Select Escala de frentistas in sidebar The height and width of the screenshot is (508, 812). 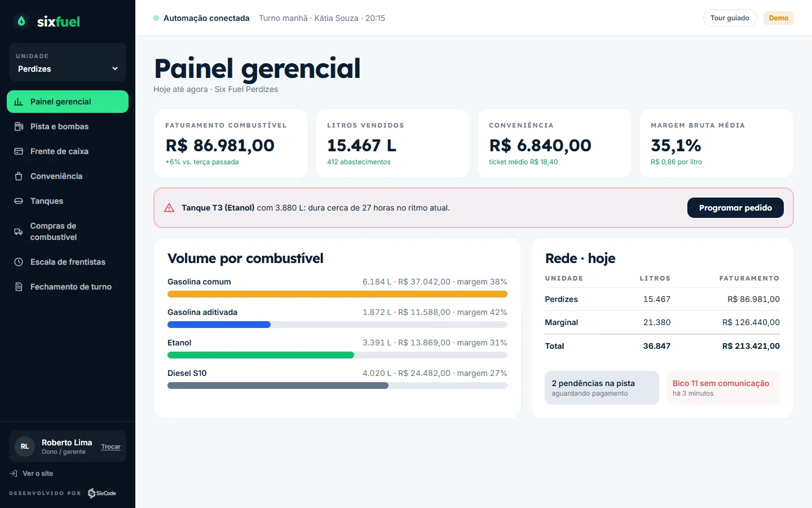tap(68, 262)
